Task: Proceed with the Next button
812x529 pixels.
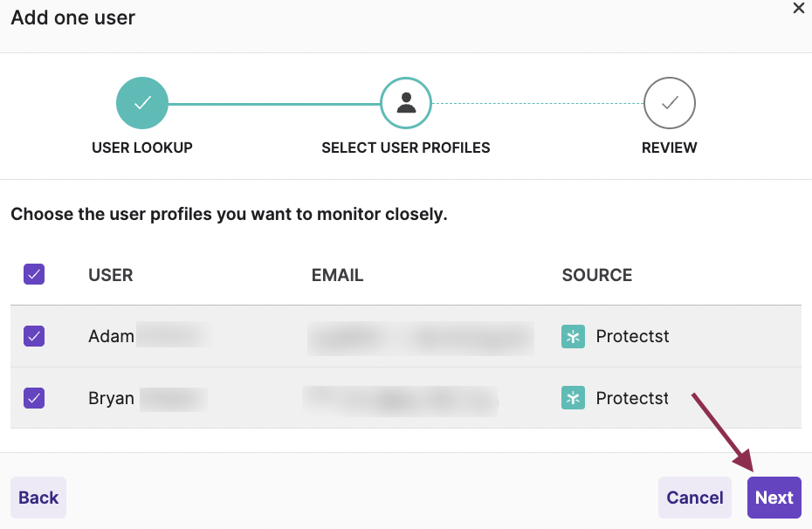Action: (774, 498)
